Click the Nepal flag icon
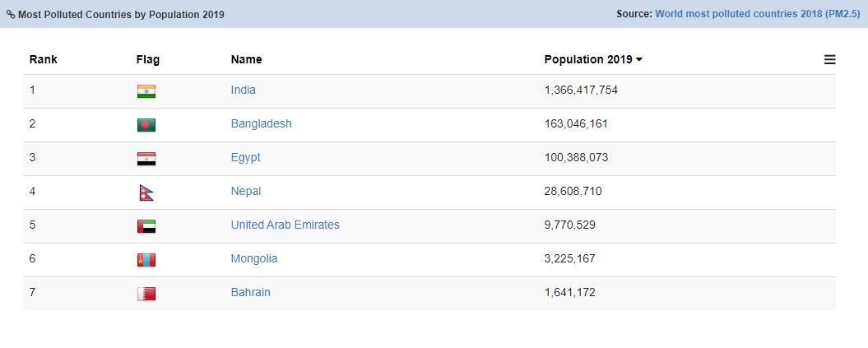Screen dimensions: 868x348 pyautogui.click(x=146, y=193)
